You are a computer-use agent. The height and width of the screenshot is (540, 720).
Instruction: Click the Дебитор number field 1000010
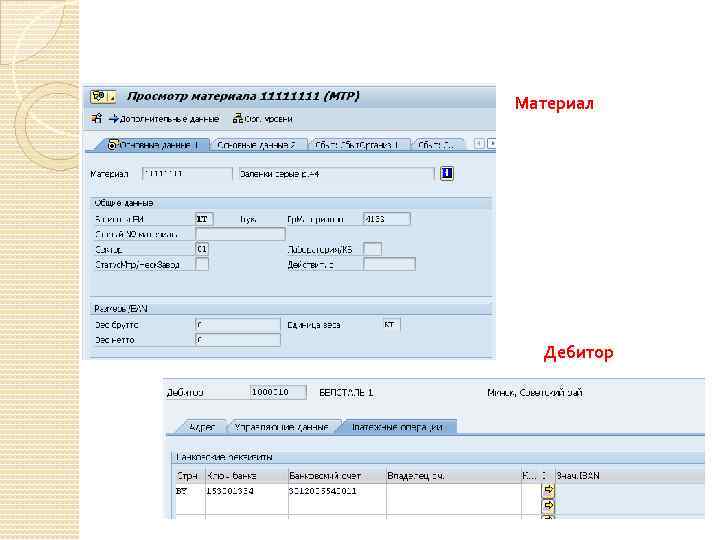[x=278, y=392]
